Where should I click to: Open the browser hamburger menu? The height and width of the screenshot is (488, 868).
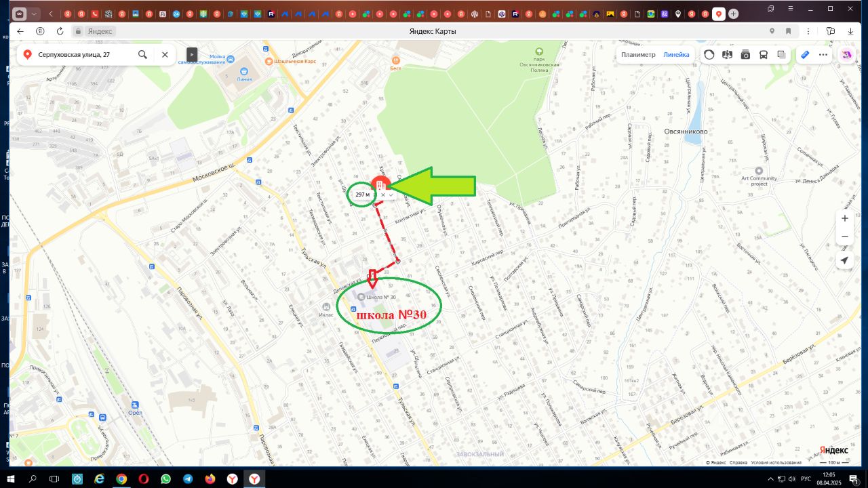pos(789,9)
